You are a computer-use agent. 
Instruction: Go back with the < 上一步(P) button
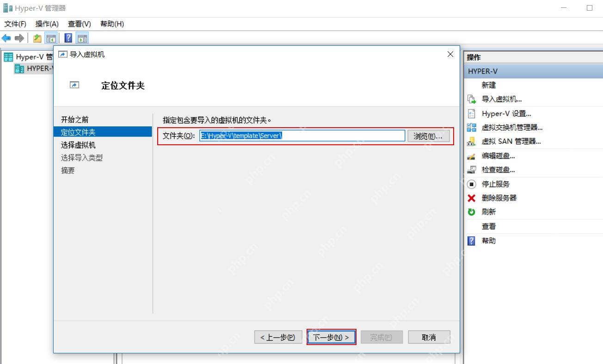(x=278, y=337)
